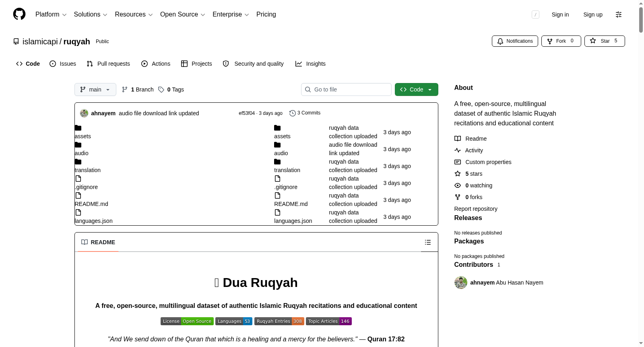This screenshot has height=347, width=644.
Task: Click the fork icon in Fork button
Action: point(550,41)
